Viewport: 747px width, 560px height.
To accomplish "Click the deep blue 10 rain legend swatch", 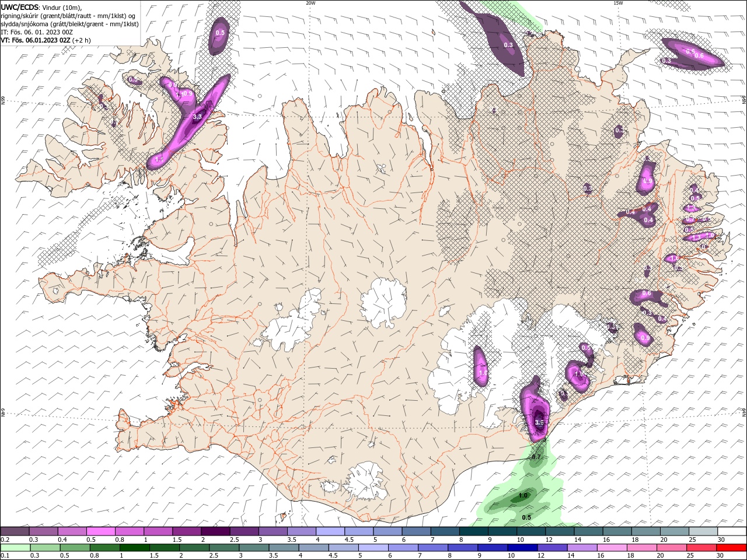I will (522, 548).
